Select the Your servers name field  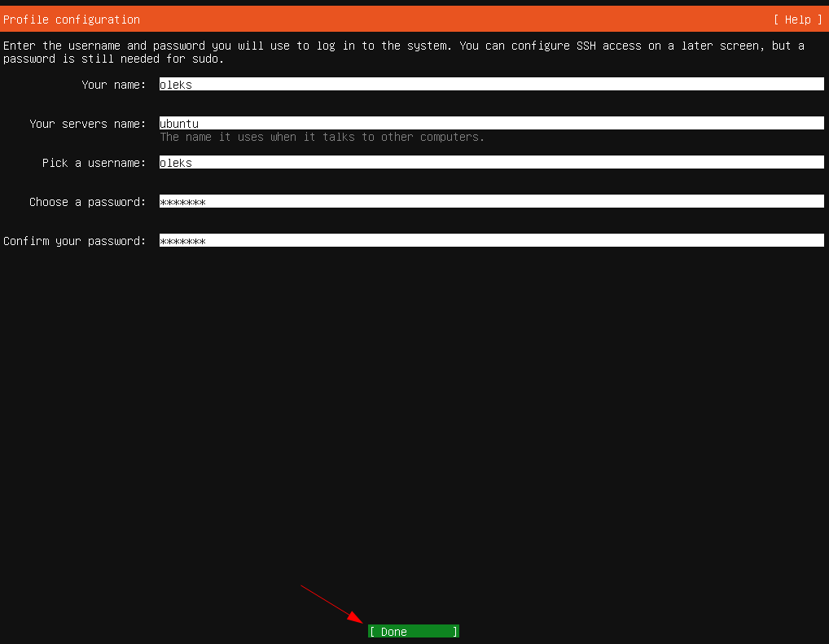click(x=491, y=124)
